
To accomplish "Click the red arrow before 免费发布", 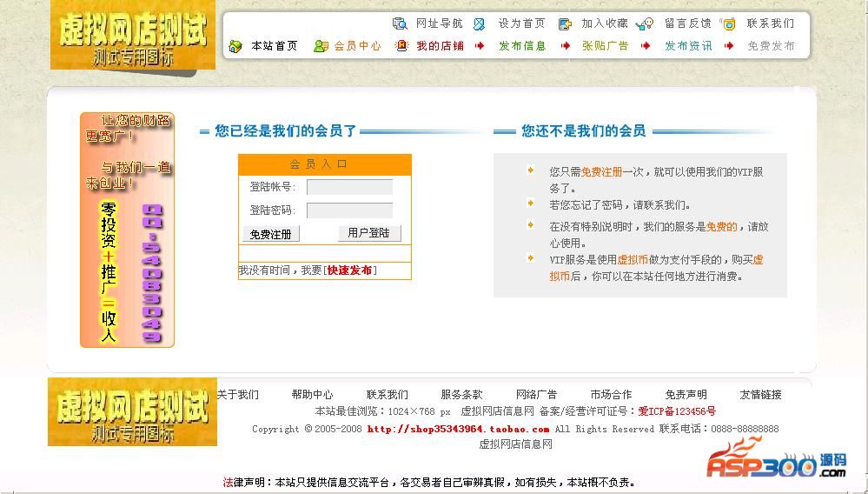I will coord(729,46).
